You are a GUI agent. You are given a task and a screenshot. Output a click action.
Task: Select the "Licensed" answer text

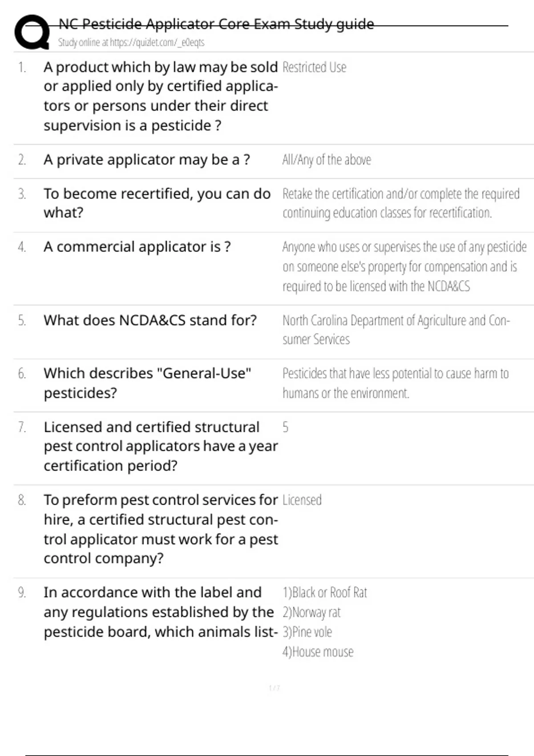302,500
